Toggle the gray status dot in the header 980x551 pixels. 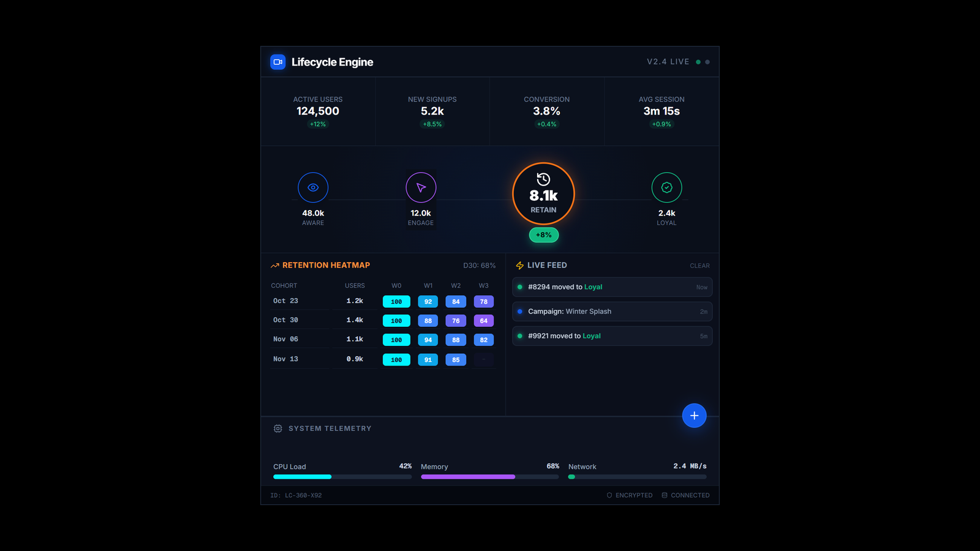click(x=708, y=62)
